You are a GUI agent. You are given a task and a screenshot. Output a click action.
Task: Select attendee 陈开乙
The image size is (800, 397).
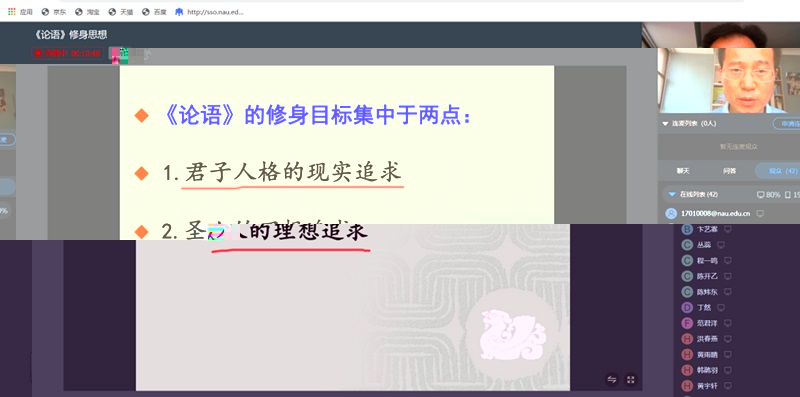click(707, 277)
